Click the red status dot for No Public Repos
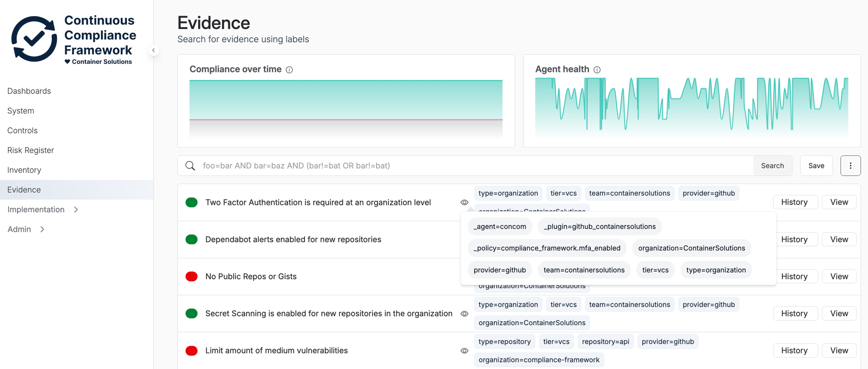Viewport: 868px width, 369px height. pyautogui.click(x=191, y=277)
